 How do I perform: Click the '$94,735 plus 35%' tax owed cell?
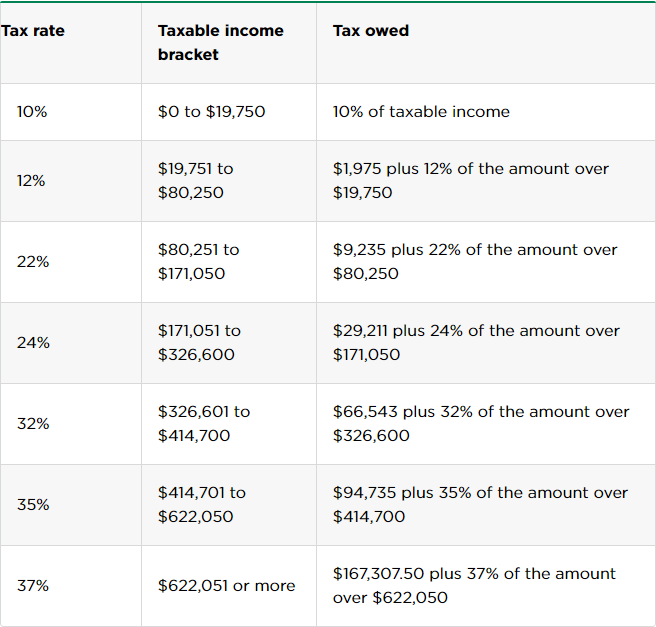[x=480, y=505]
